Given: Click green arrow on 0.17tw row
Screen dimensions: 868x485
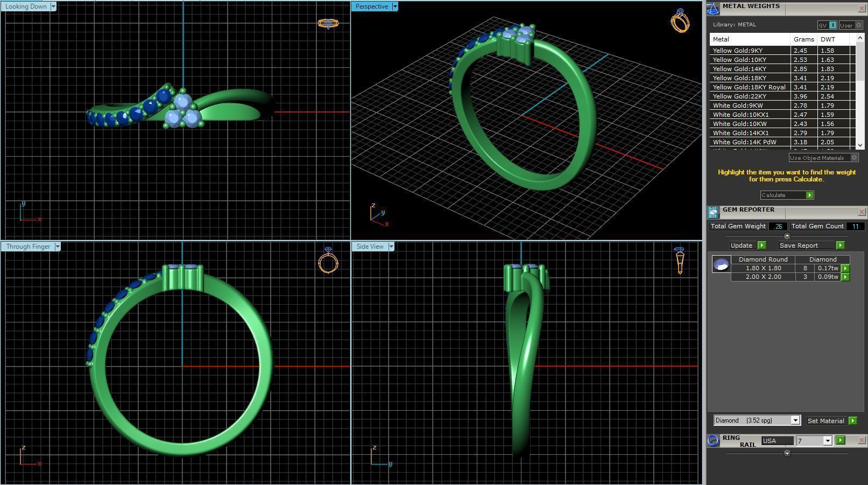Looking at the screenshot, I should 845,268.
